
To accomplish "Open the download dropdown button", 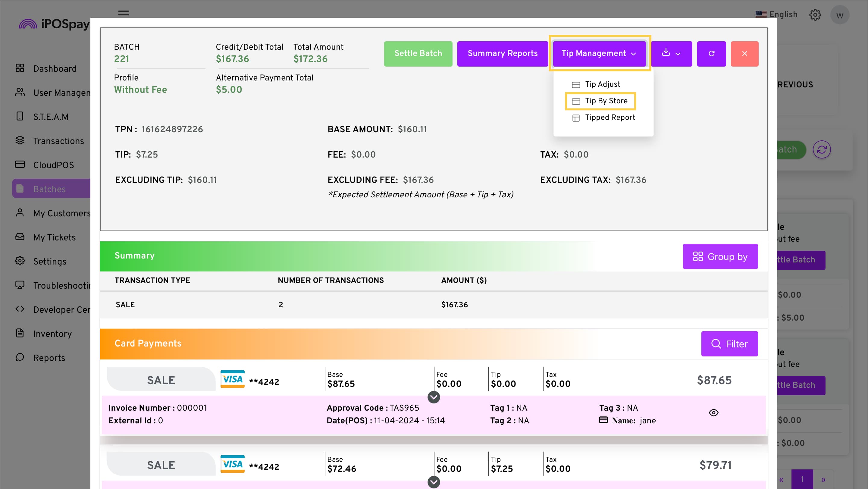I will pos(671,54).
